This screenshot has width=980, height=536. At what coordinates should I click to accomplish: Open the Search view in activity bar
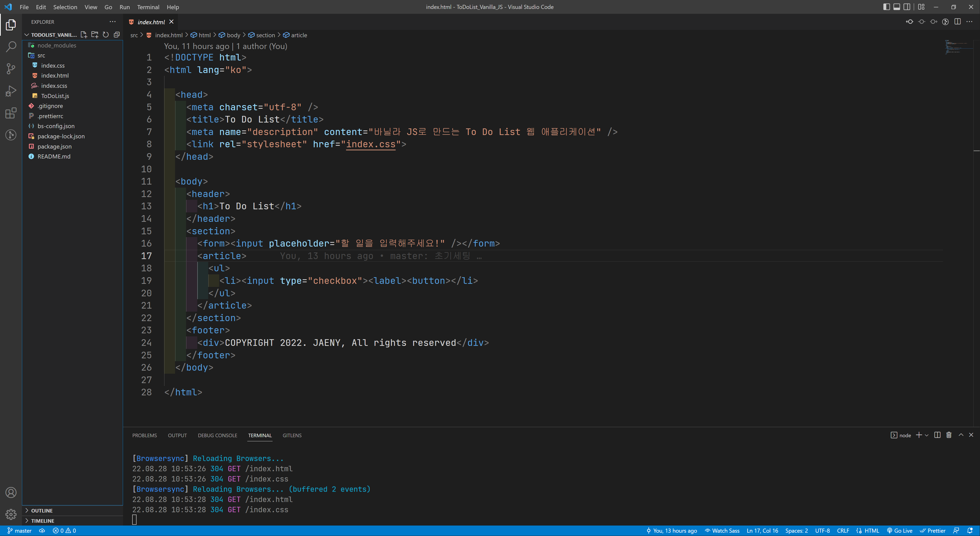coord(11,47)
